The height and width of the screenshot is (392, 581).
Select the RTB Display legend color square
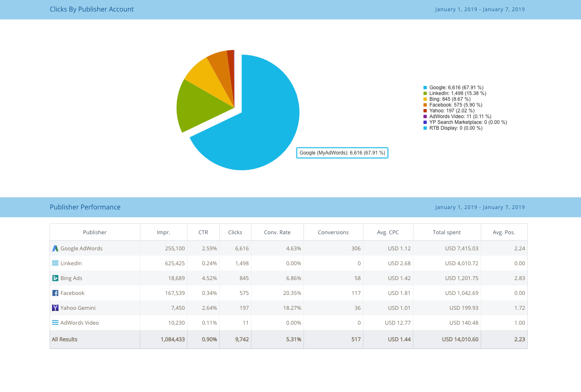click(425, 128)
